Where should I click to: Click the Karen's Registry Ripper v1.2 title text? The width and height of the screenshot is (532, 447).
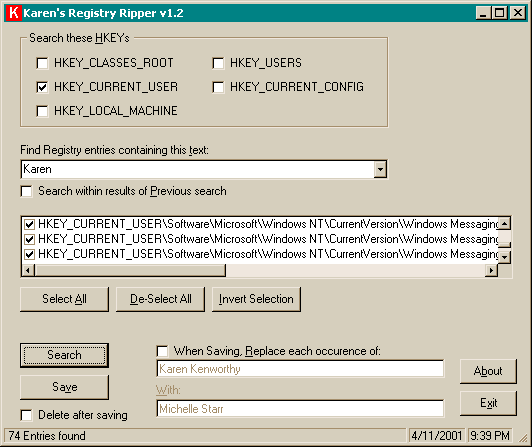click(103, 13)
